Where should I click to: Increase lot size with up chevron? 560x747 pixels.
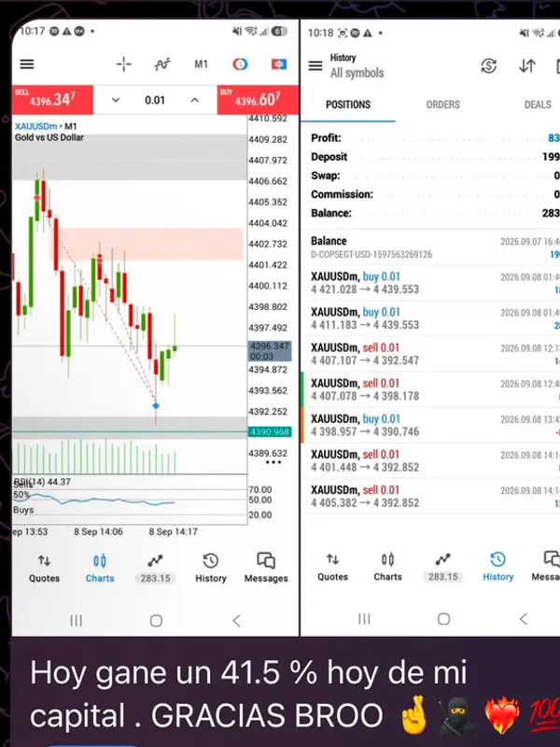(x=194, y=100)
